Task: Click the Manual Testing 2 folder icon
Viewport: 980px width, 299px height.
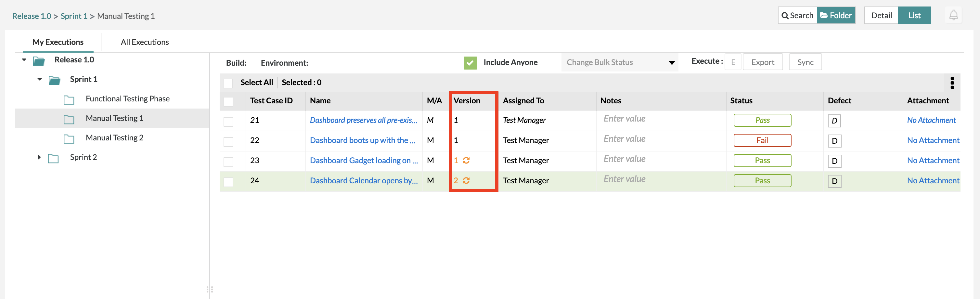Action: [x=69, y=139]
